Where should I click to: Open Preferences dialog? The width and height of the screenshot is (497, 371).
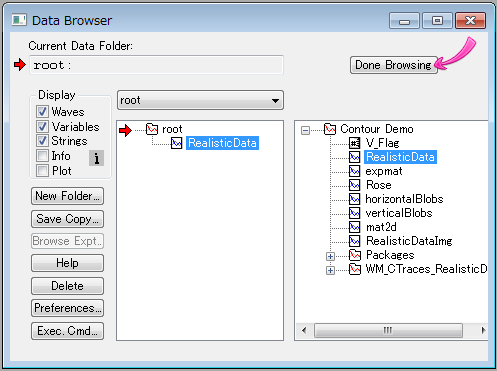(x=67, y=308)
